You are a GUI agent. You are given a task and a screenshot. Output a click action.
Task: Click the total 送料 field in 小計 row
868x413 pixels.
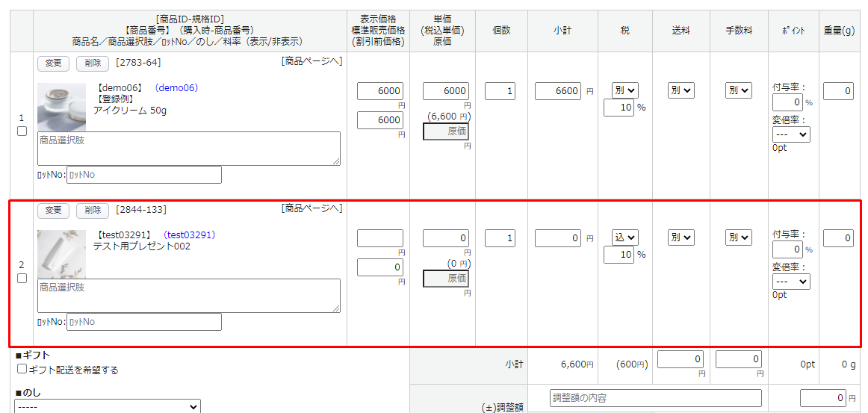click(x=681, y=359)
